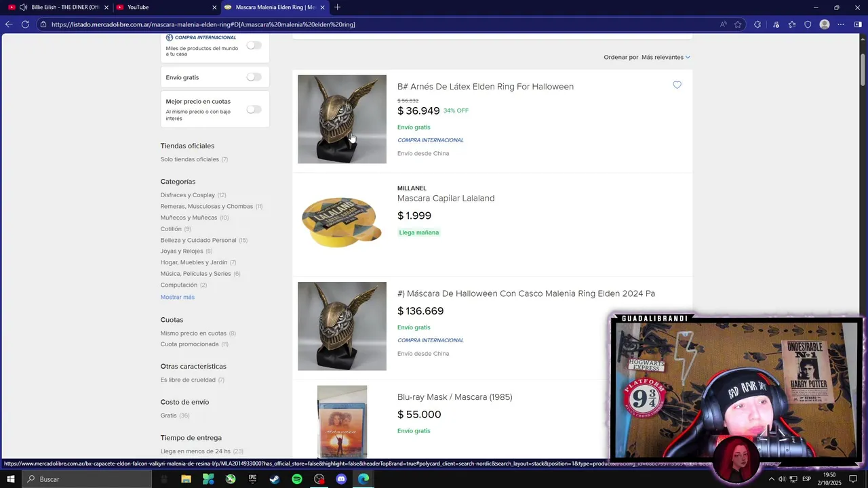
Task: Go back to previous page in browser
Action: pyautogui.click(x=9, y=24)
